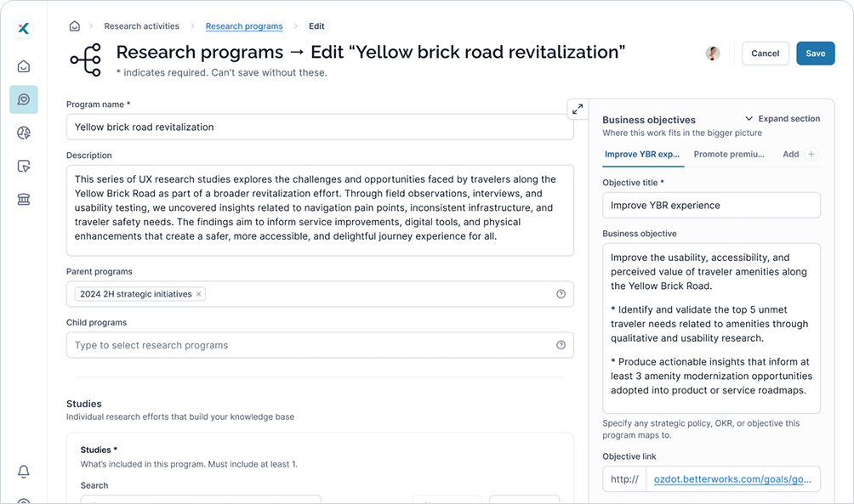The width and height of the screenshot is (854, 504).
Task: Click the Expand section label
Action: [789, 119]
